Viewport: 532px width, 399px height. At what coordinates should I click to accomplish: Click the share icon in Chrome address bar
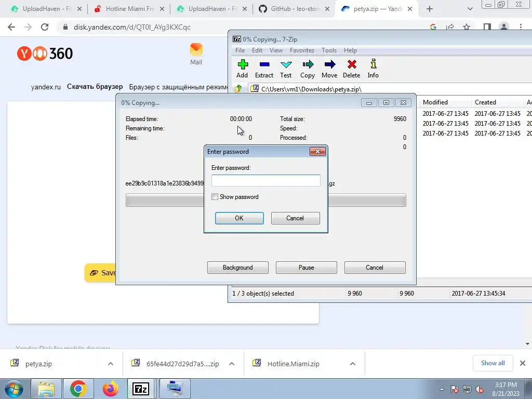(450, 27)
